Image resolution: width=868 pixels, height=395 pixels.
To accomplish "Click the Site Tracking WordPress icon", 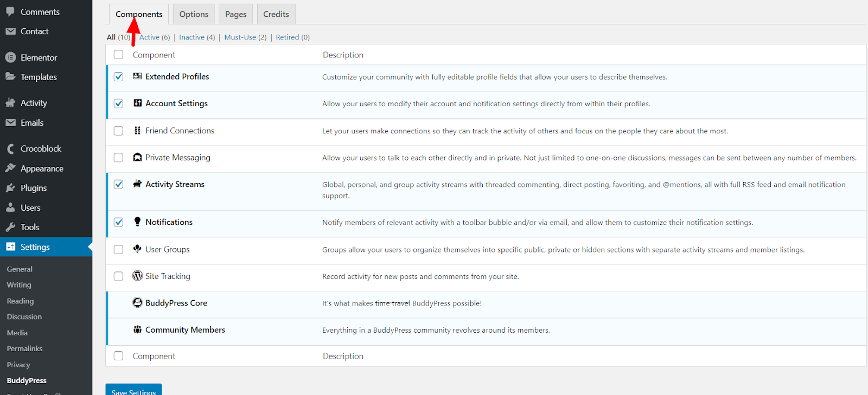I will (x=138, y=276).
